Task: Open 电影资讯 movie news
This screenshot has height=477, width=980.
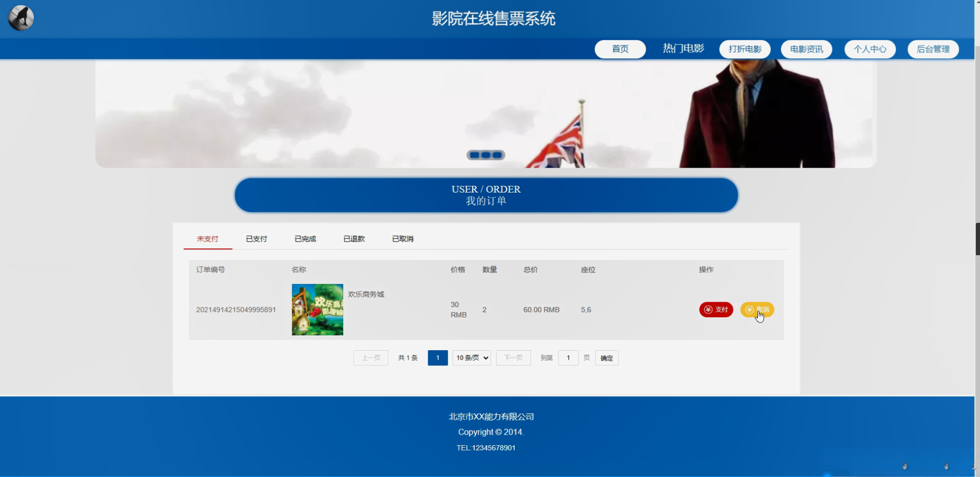Action: [x=806, y=49]
